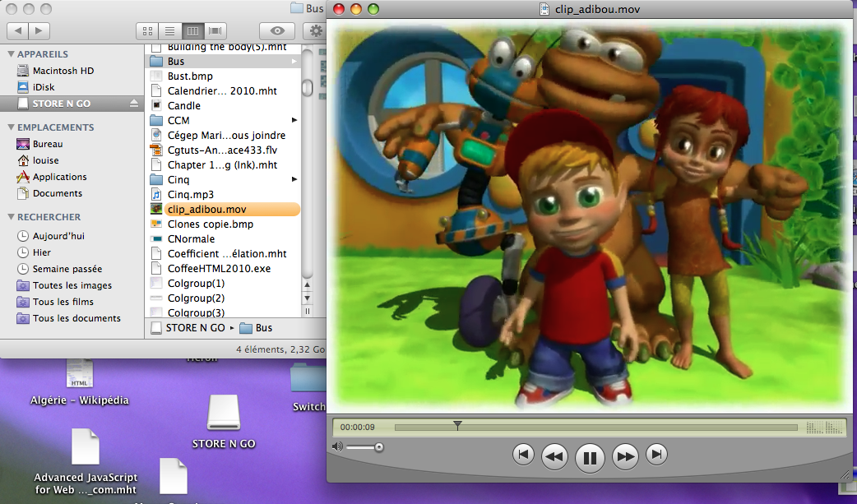Click QuickTime volume speaker icon
The height and width of the screenshot is (504, 857).
click(337, 446)
